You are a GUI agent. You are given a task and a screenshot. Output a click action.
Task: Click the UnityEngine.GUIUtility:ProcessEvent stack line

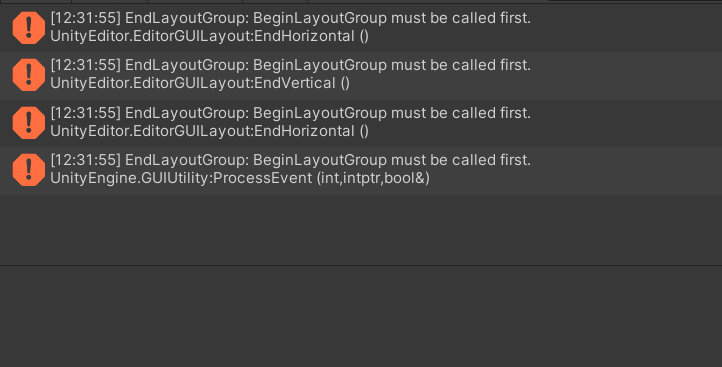(x=240, y=178)
